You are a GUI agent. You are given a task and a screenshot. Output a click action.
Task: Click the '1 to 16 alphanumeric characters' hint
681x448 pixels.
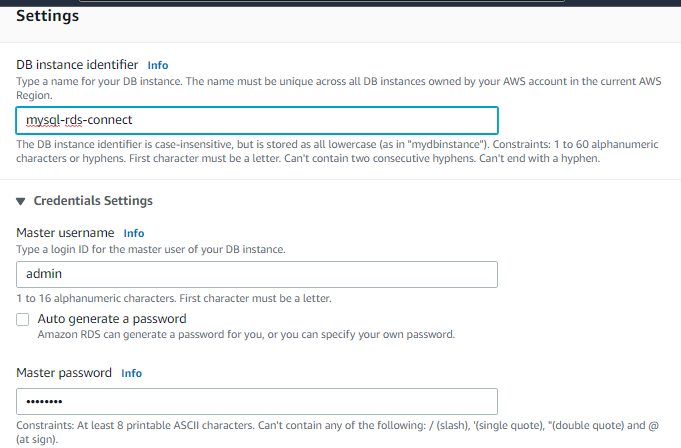click(x=174, y=299)
